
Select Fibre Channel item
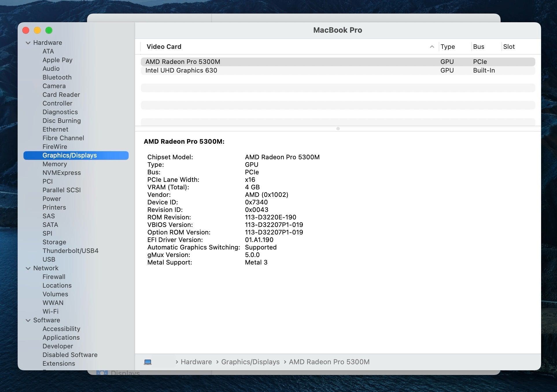click(x=63, y=138)
